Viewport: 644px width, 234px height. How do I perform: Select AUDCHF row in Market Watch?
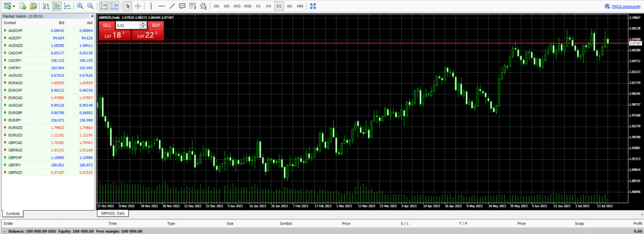pyautogui.click(x=48, y=31)
